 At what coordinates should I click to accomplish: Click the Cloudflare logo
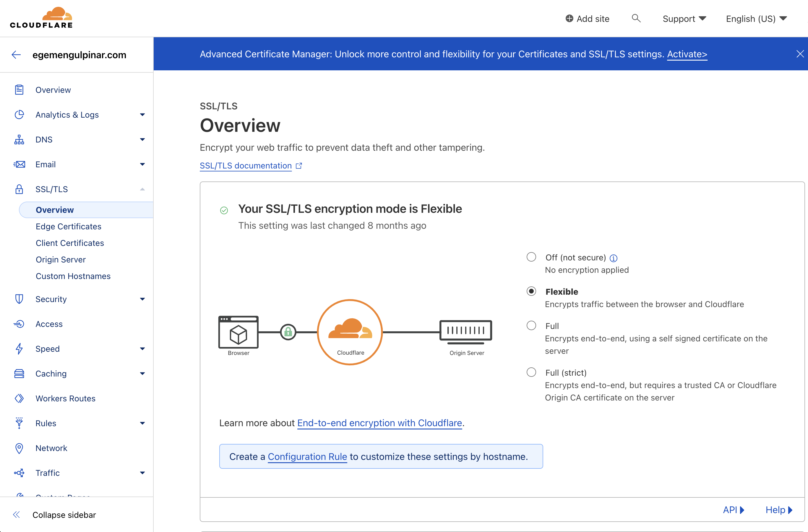click(x=41, y=18)
